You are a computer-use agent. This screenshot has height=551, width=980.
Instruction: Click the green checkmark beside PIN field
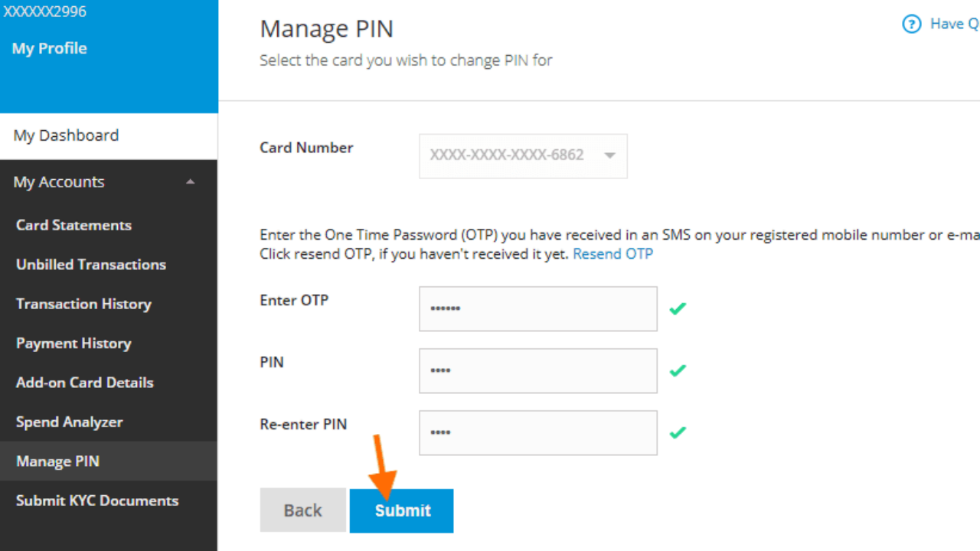pos(678,370)
